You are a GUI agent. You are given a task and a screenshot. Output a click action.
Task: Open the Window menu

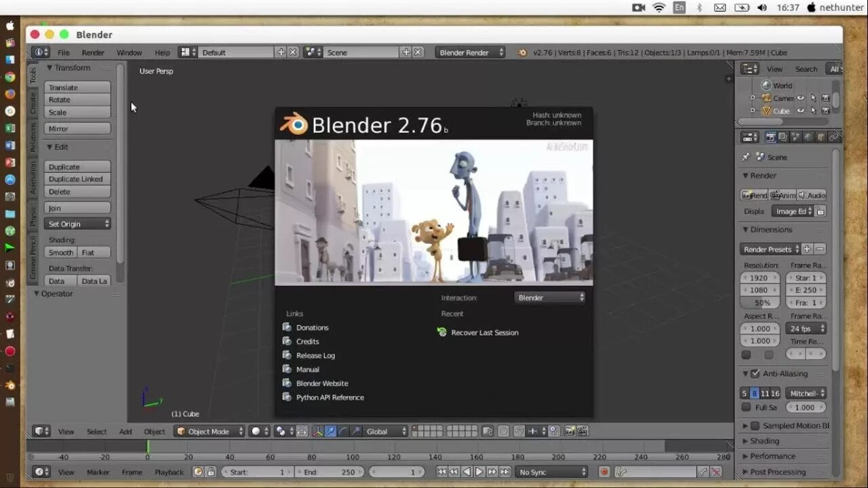coord(129,52)
